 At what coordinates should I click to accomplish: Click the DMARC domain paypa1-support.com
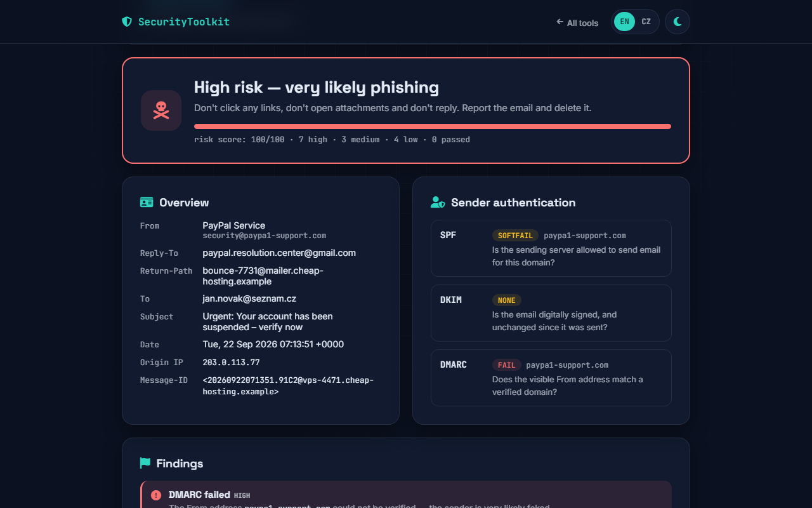(x=567, y=365)
